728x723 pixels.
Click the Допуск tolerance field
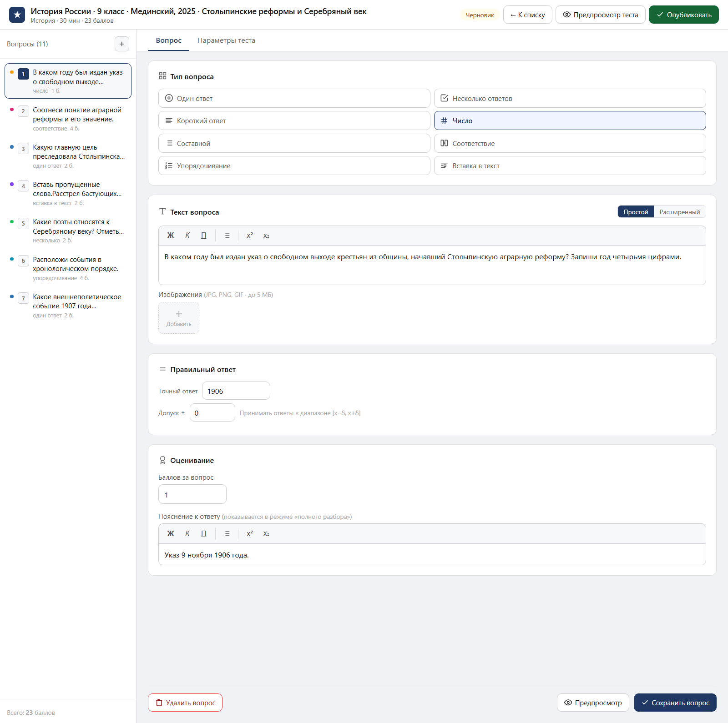212,413
